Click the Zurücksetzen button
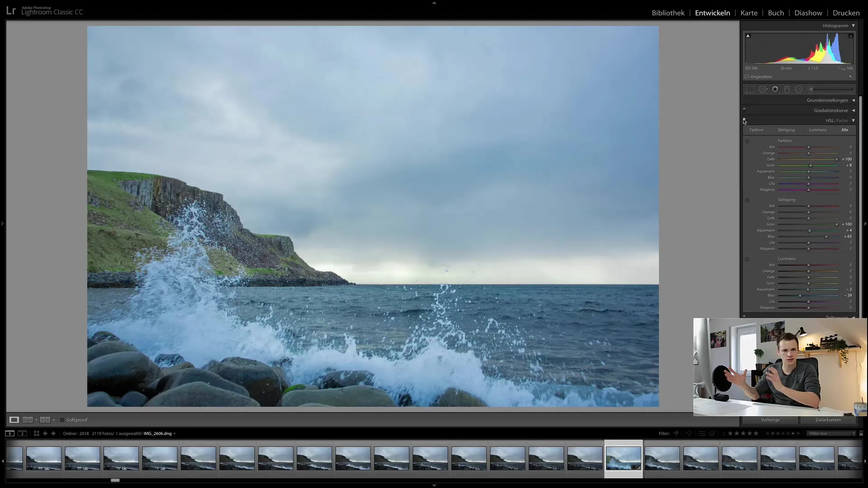Image resolution: width=868 pixels, height=488 pixels. point(828,420)
